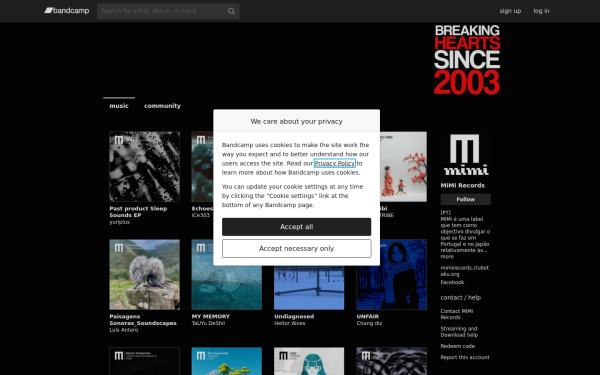This screenshot has width=600, height=375.
Task: Expand bio with the more link
Action: tap(447, 257)
